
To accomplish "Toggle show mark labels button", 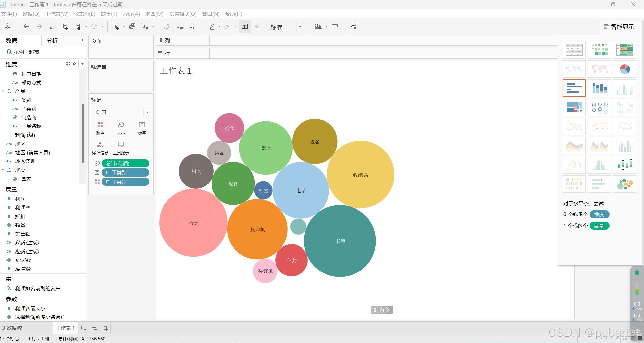I will (x=245, y=26).
